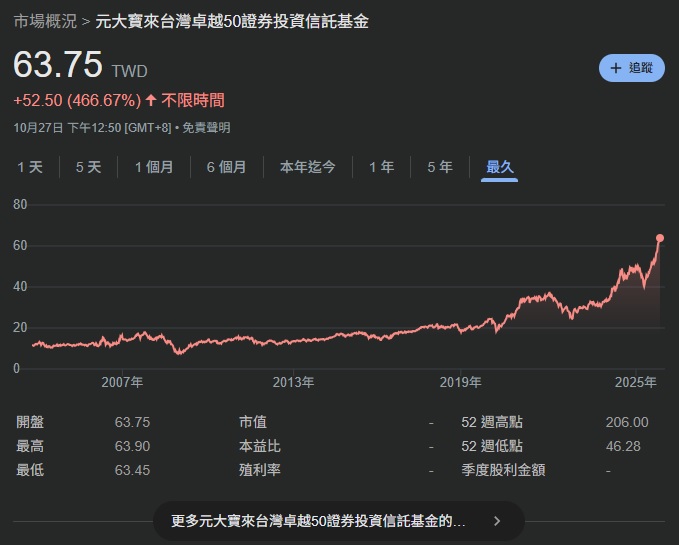Select the 5 年 time range tab
Screen dimensions: 679x545
[x=439, y=167]
